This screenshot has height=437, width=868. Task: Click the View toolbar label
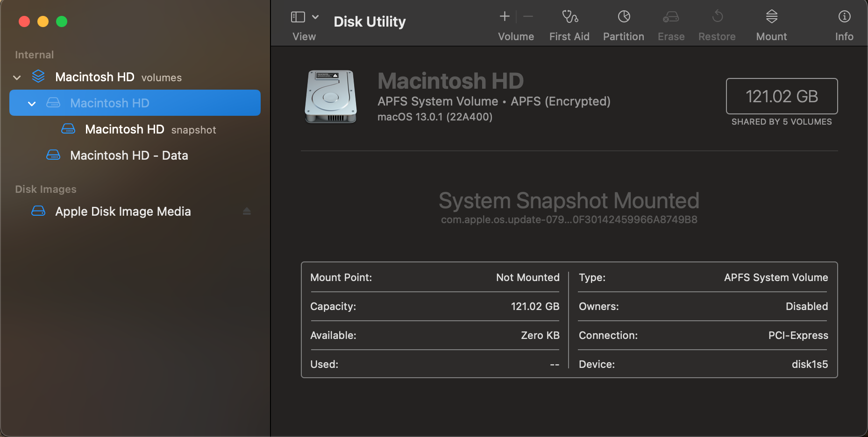click(304, 36)
